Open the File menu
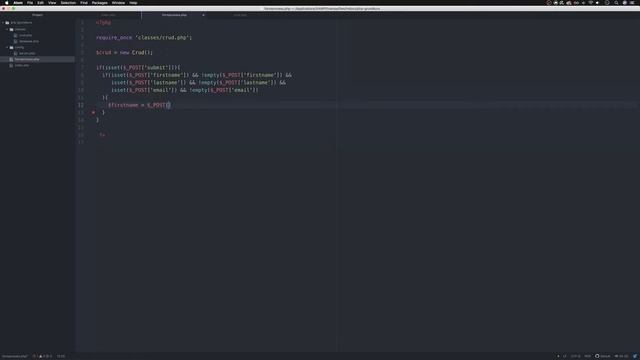 [x=30, y=2]
